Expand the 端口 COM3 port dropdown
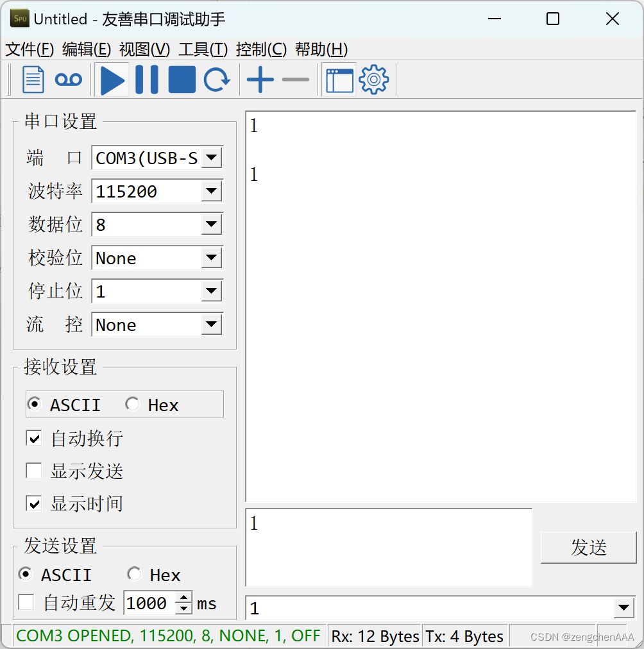 point(212,158)
